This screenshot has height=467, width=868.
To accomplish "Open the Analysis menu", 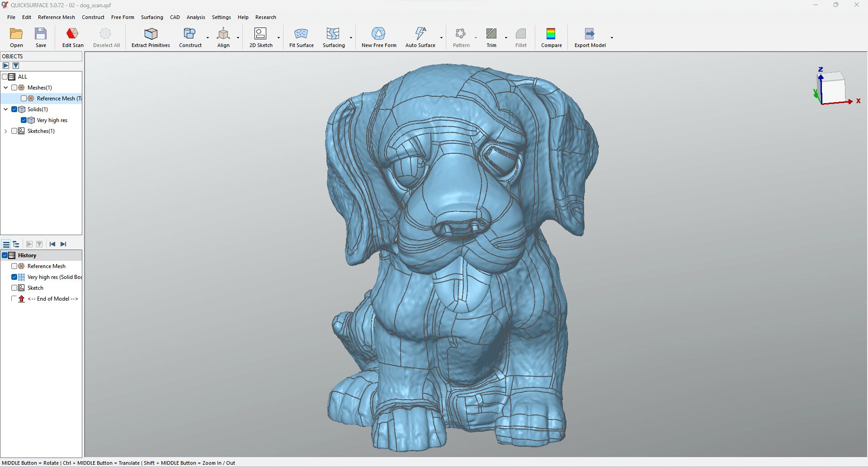I will click(196, 17).
